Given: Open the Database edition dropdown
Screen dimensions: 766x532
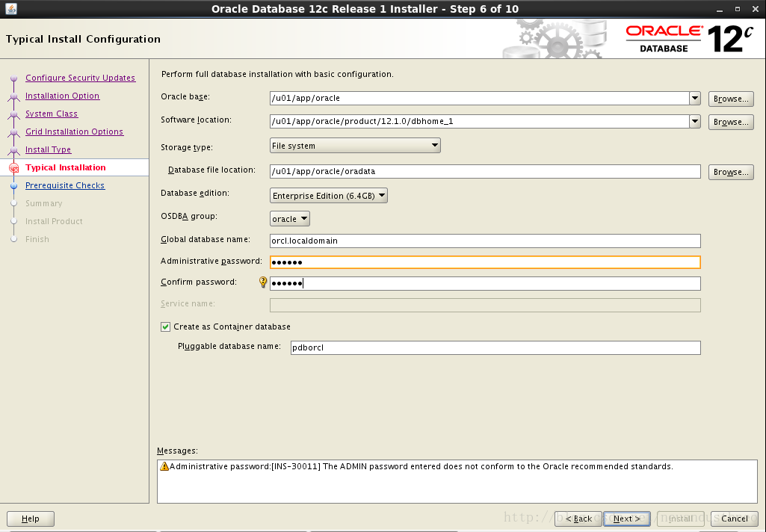Looking at the screenshot, I should 329,196.
